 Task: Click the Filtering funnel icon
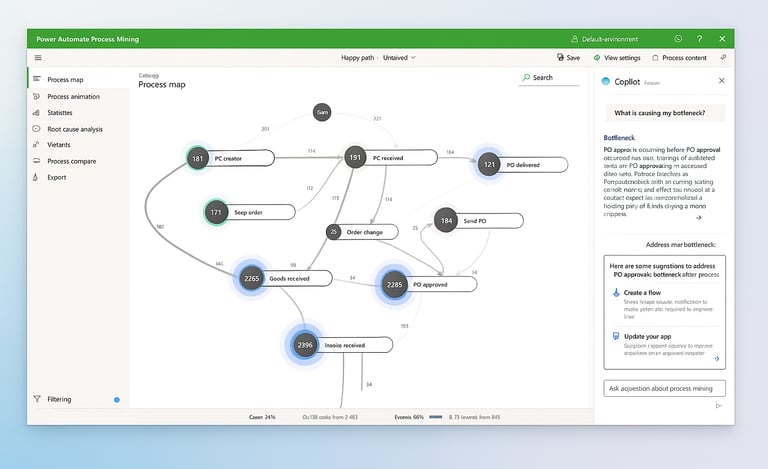tap(37, 399)
